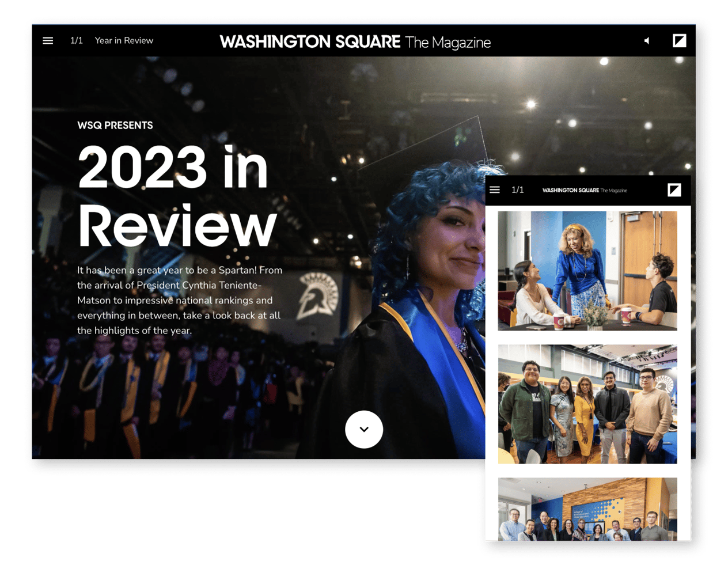Expand the next section with the chevron
Viewport: 728px width, 565px height.
tap(364, 429)
